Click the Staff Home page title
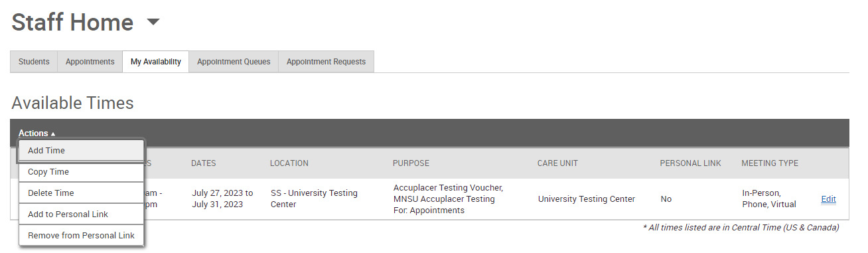 click(x=72, y=23)
